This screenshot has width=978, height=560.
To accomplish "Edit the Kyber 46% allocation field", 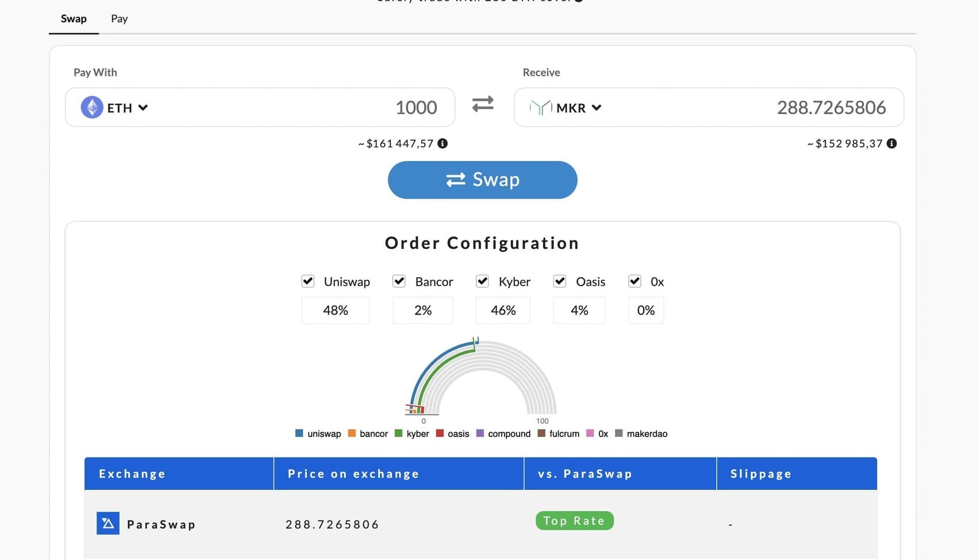I will [503, 310].
